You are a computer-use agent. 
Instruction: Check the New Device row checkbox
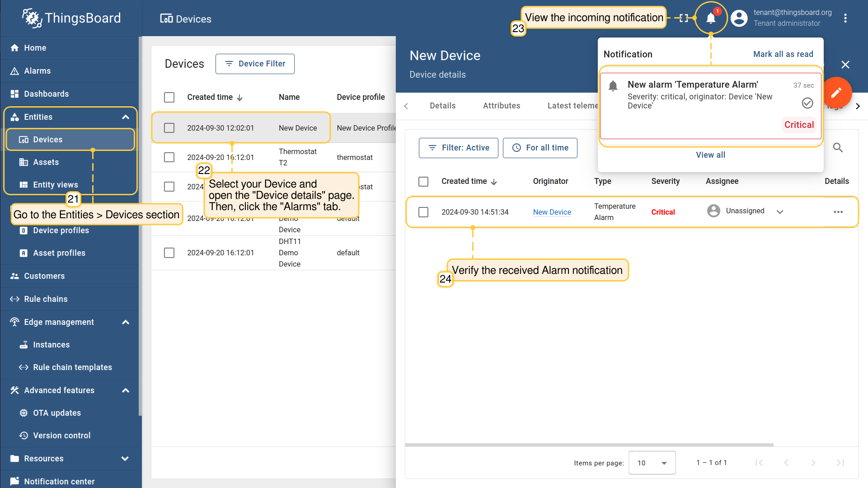[x=169, y=128]
